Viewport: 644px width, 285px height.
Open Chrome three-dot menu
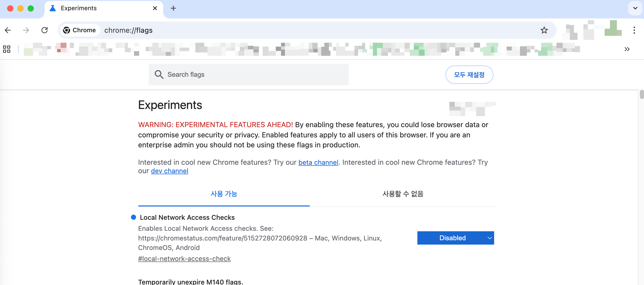point(634,30)
